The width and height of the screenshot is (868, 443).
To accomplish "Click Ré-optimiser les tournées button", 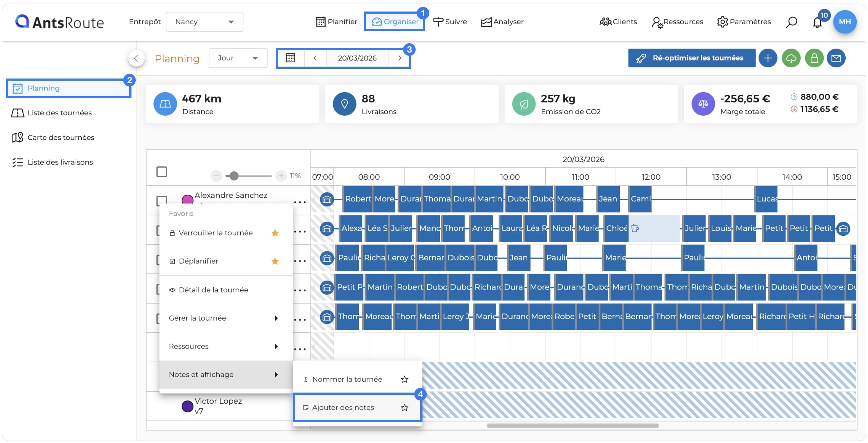I will pos(692,58).
